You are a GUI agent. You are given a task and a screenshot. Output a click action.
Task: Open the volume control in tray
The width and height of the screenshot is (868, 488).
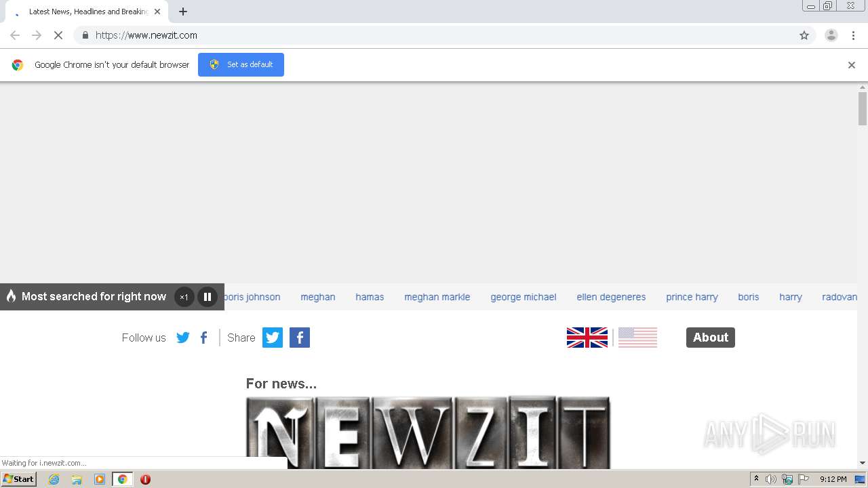click(x=771, y=479)
